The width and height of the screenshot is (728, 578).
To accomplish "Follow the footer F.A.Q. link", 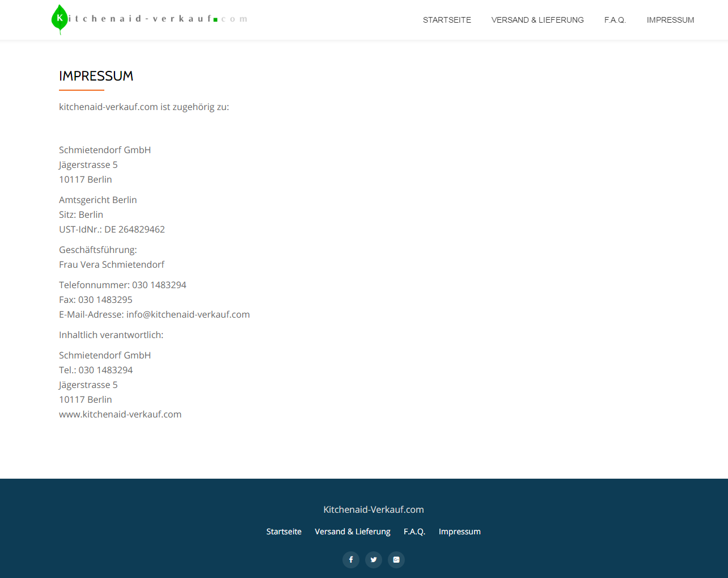I will point(414,531).
